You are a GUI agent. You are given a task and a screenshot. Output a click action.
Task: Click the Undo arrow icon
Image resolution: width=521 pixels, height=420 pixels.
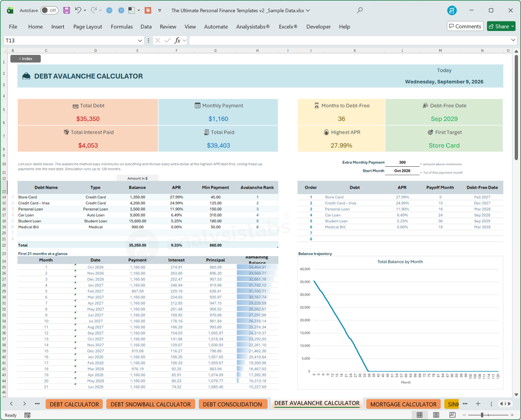click(x=78, y=10)
